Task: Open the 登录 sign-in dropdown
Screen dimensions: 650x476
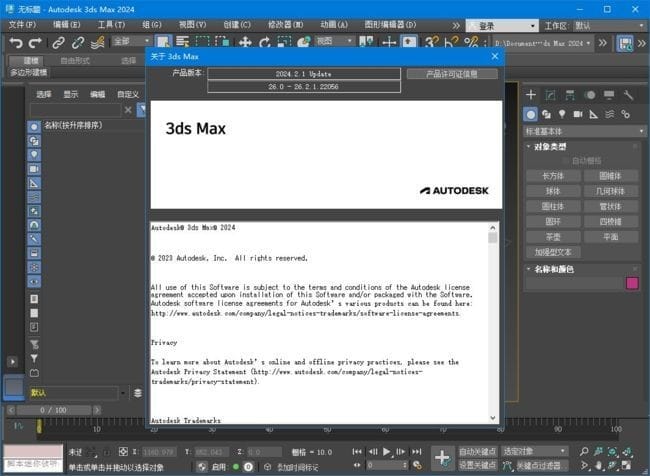Action: 502,26
